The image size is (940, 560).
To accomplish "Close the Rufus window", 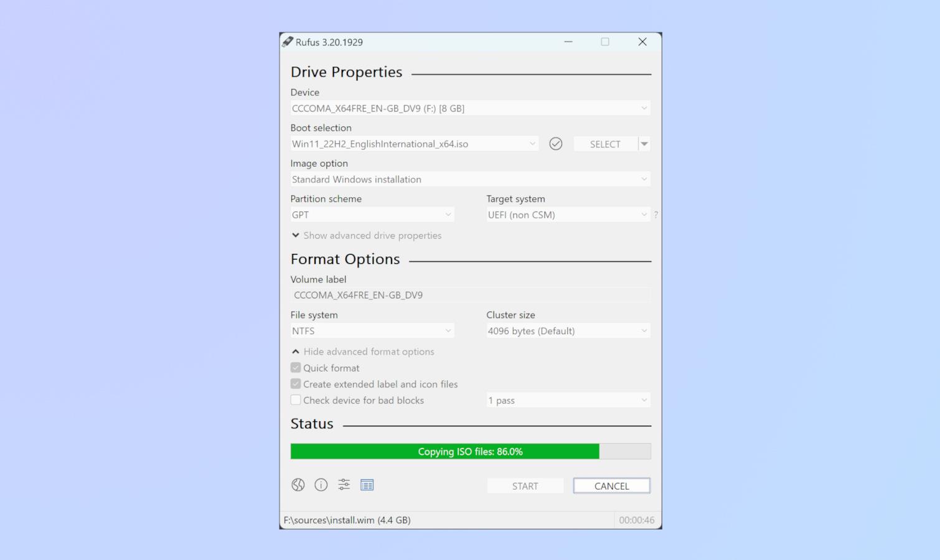I will [642, 42].
